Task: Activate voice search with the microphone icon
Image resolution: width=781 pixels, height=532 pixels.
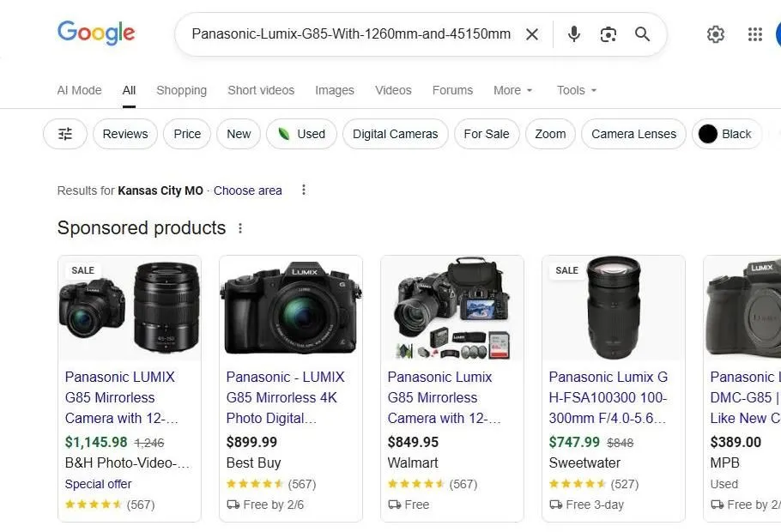Action: [572, 34]
